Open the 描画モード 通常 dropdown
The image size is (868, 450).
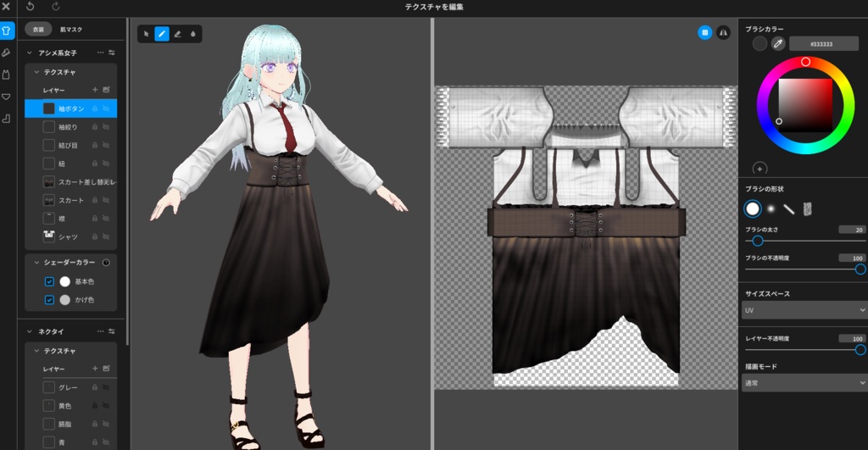pos(804,382)
